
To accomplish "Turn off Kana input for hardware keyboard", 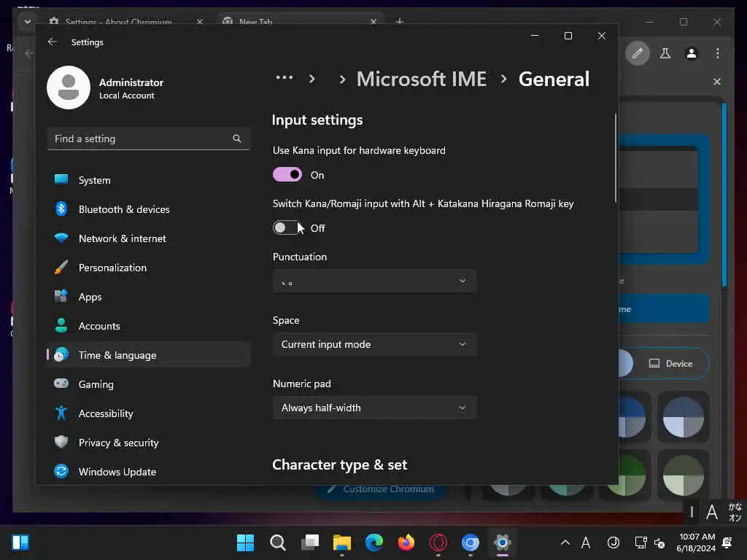I will click(287, 175).
